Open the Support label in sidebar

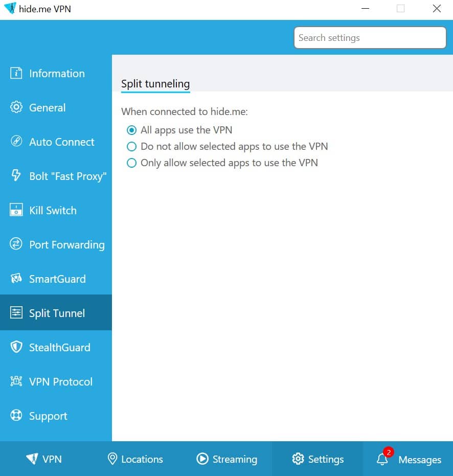[48, 416]
